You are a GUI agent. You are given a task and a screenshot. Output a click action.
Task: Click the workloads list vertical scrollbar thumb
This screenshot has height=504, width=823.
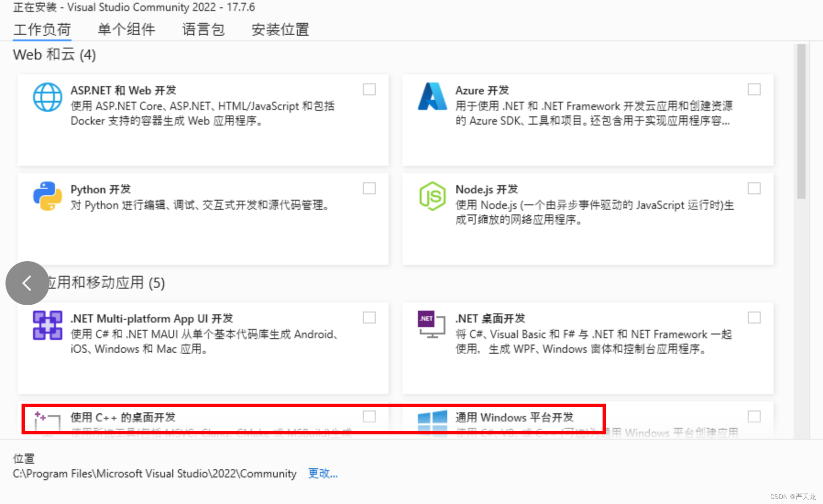(x=801, y=121)
